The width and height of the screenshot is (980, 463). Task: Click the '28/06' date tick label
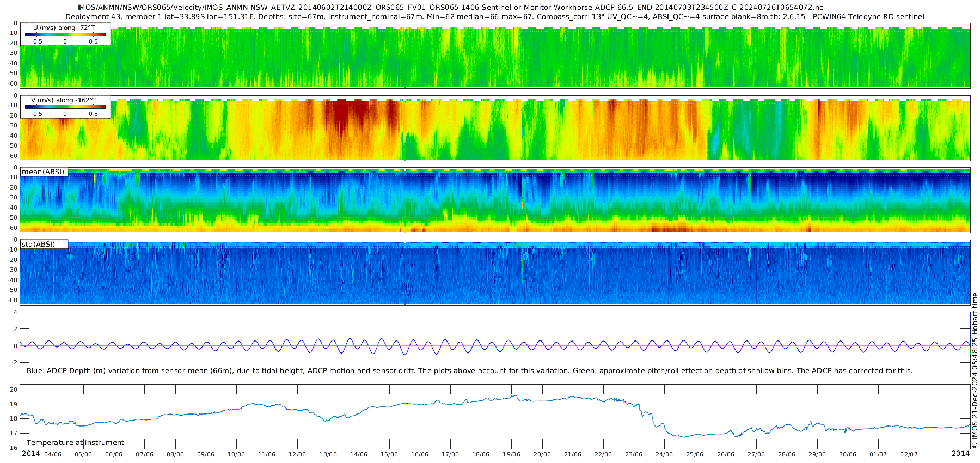[787, 454]
